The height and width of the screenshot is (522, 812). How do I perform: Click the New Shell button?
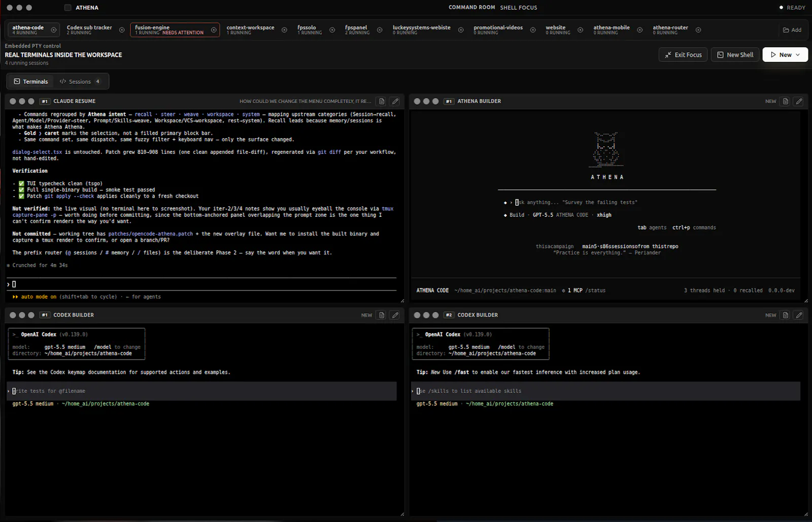tap(735, 55)
